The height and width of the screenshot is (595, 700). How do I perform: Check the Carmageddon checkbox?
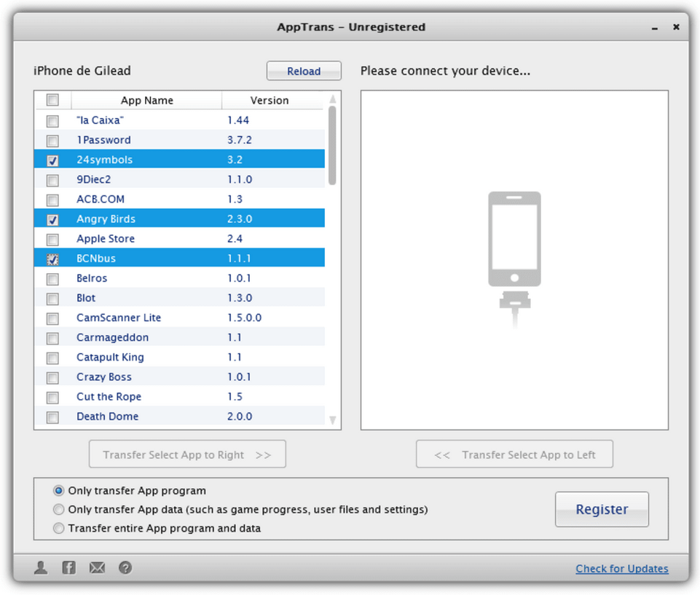[x=52, y=338]
